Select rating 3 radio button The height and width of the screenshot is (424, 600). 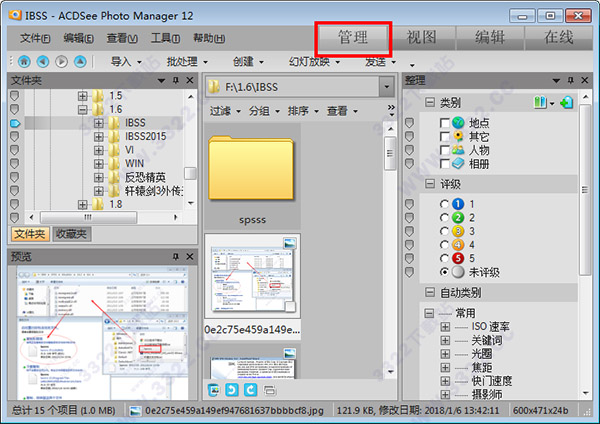(x=444, y=231)
